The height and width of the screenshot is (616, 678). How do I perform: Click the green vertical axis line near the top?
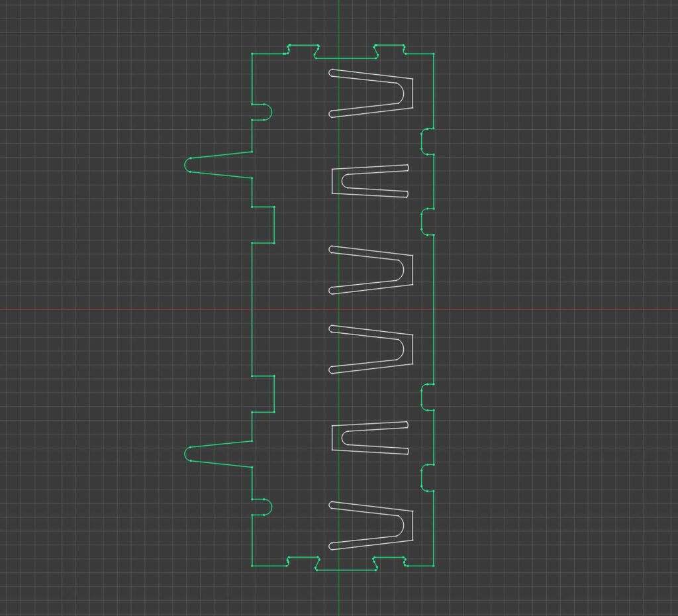coord(338,20)
